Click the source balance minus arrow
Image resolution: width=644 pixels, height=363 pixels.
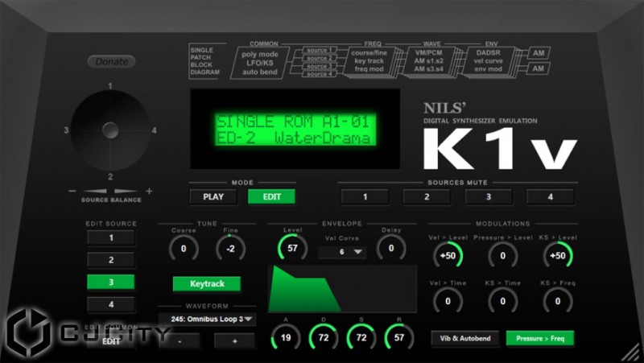(94, 191)
